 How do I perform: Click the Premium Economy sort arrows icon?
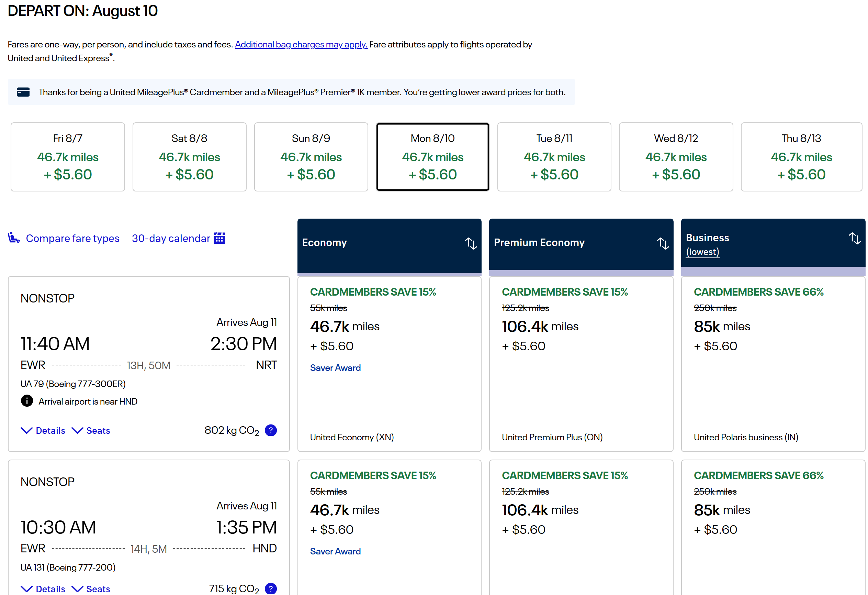point(663,243)
